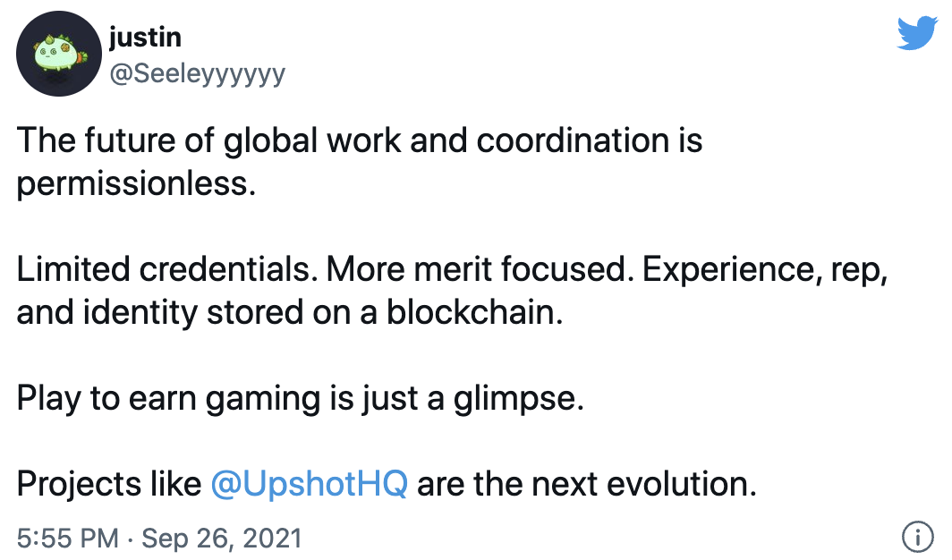Viewport: 952px width, 560px height.
Task: Click the Twitter bird logo
Action: [x=915, y=35]
